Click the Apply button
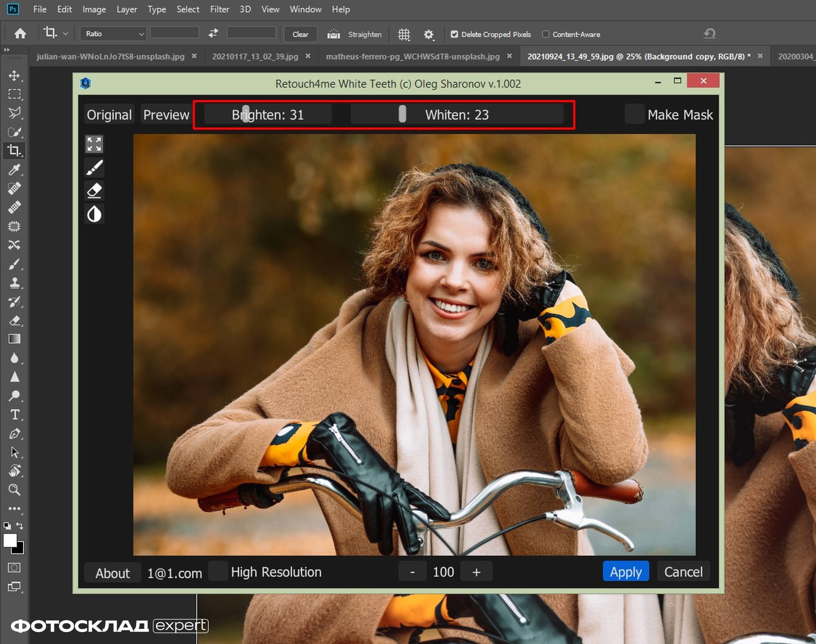This screenshot has height=644, width=816. pyautogui.click(x=626, y=572)
